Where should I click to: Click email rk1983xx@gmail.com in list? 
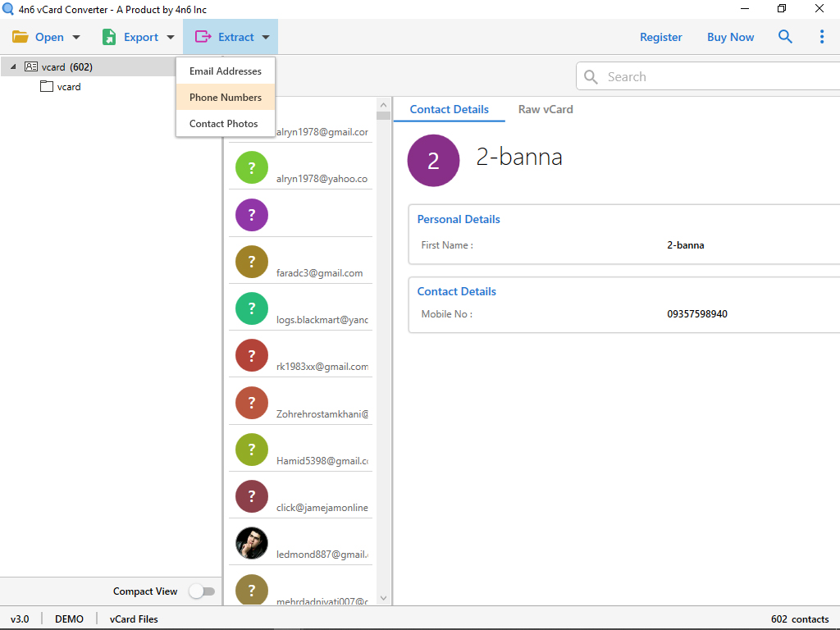[x=322, y=367]
